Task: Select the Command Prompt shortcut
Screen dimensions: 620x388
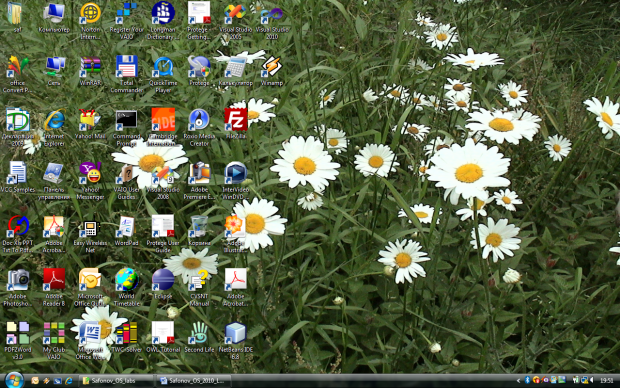Action: pyautogui.click(x=127, y=127)
